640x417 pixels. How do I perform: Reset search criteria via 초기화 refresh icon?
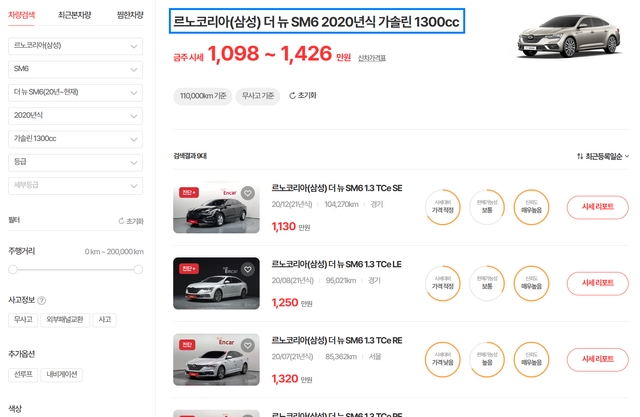pos(292,96)
